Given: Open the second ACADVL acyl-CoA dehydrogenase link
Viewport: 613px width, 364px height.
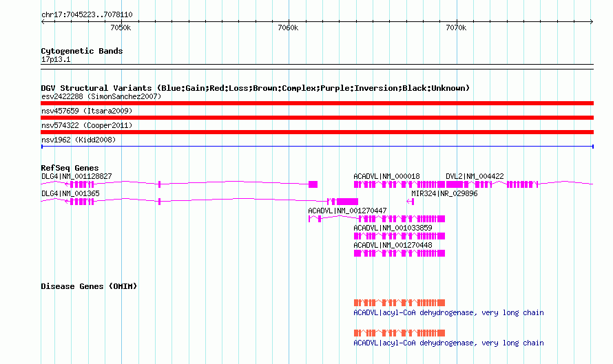Looking at the screenshot, I should tap(448, 343).
